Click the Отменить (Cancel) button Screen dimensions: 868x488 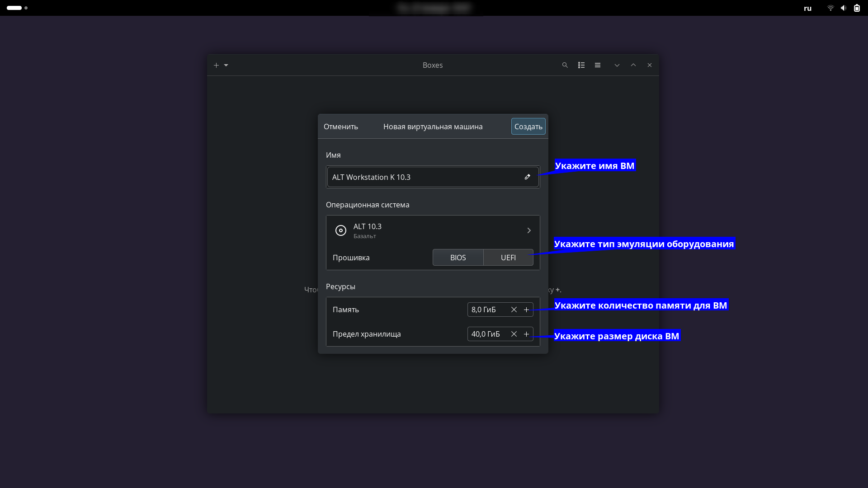pyautogui.click(x=341, y=127)
